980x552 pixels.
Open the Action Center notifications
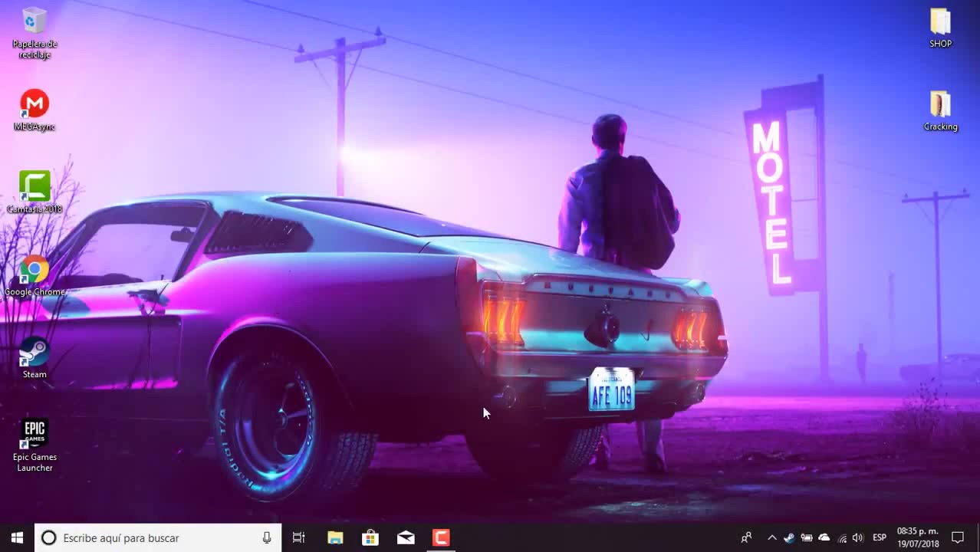pos(958,537)
